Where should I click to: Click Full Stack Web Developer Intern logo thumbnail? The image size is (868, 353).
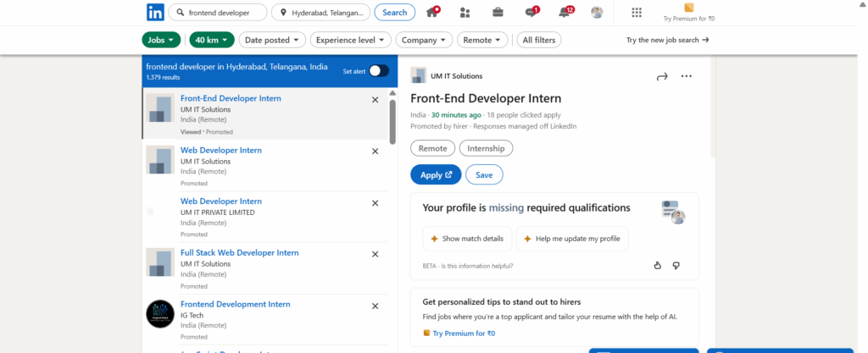160,262
